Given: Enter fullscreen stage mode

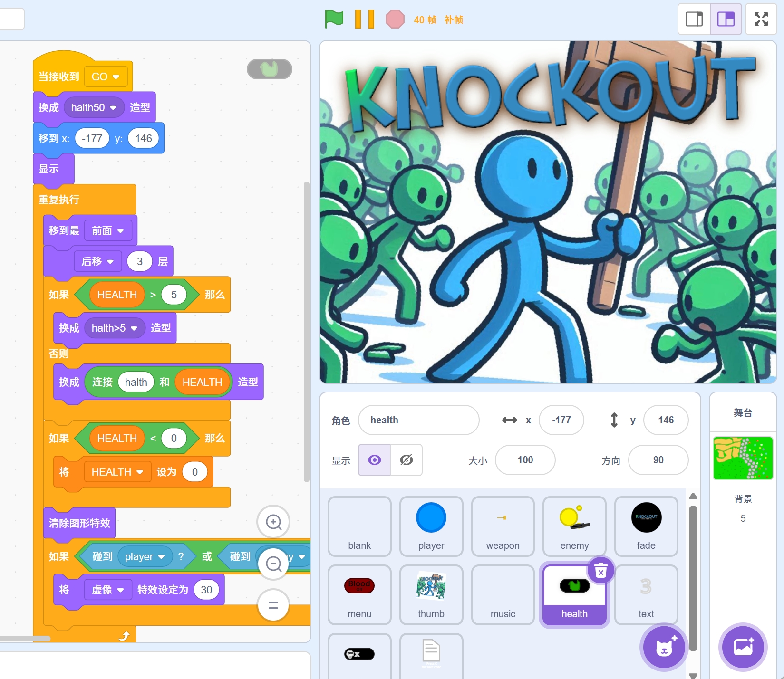Looking at the screenshot, I should click(761, 19).
